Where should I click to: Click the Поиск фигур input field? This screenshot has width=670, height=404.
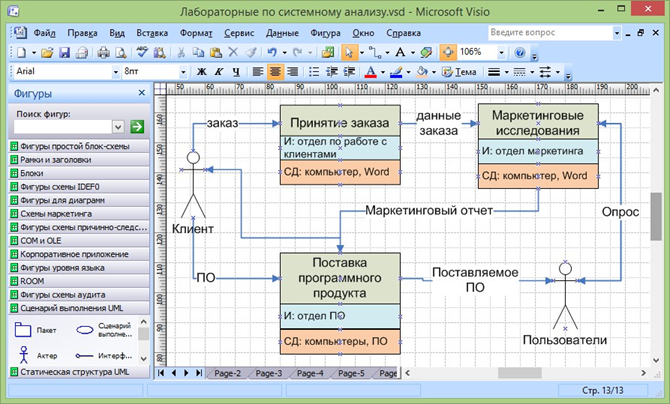click(x=63, y=127)
